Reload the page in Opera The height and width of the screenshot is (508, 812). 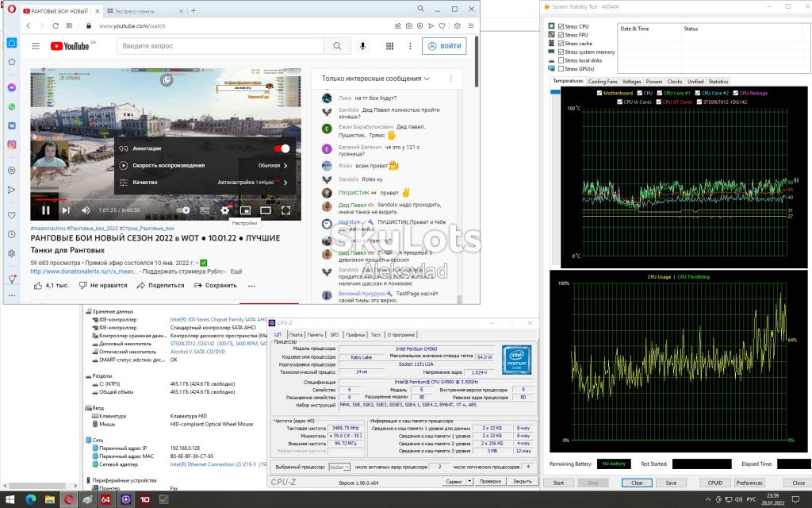[x=56, y=25]
